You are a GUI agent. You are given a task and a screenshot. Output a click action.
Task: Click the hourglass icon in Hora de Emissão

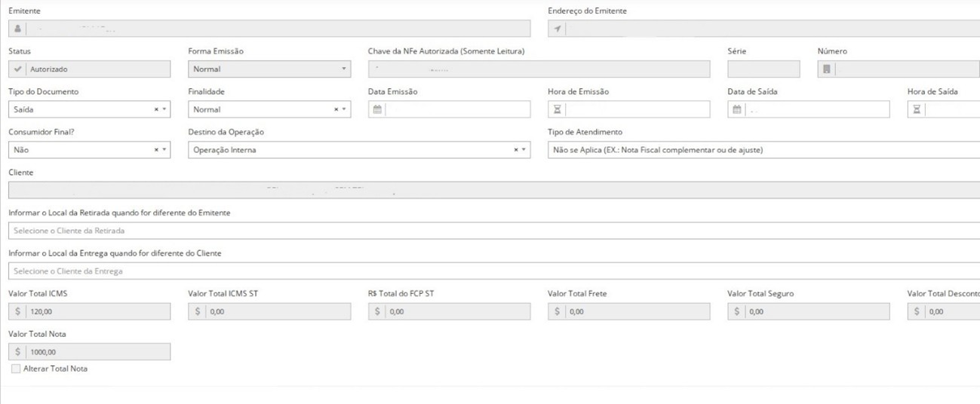(558, 109)
